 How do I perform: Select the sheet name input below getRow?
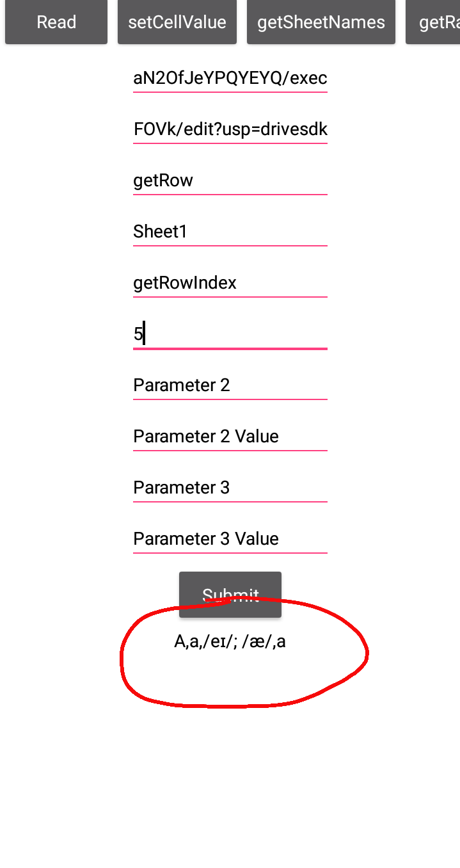(230, 232)
